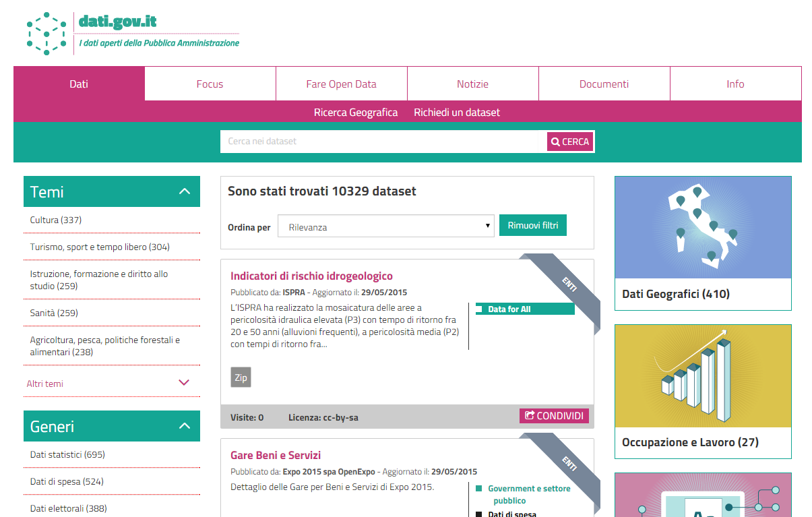812x517 pixels.
Task: Select the Documenti tab
Action: (604, 84)
